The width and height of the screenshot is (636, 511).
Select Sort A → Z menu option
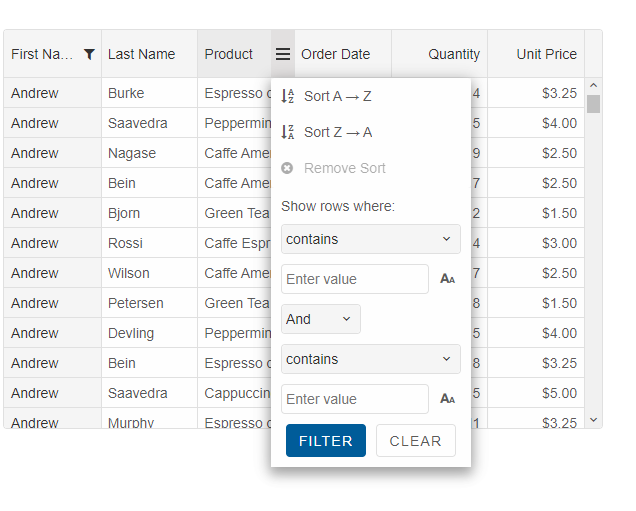pyautogui.click(x=338, y=97)
